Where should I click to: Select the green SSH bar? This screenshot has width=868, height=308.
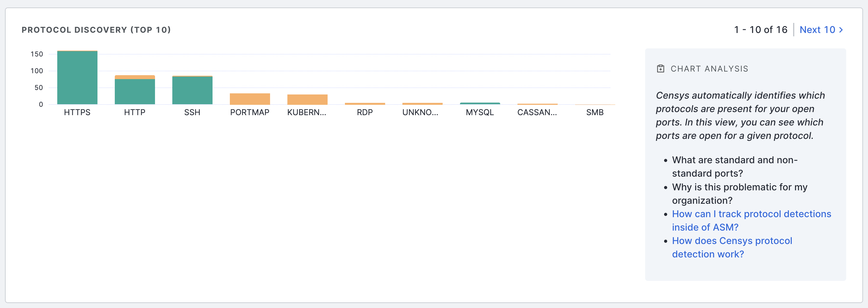tap(192, 90)
